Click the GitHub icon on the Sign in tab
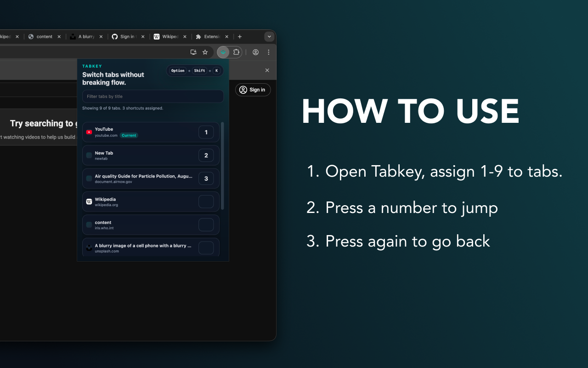The height and width of the screenshot is (368, 588). 114,36
